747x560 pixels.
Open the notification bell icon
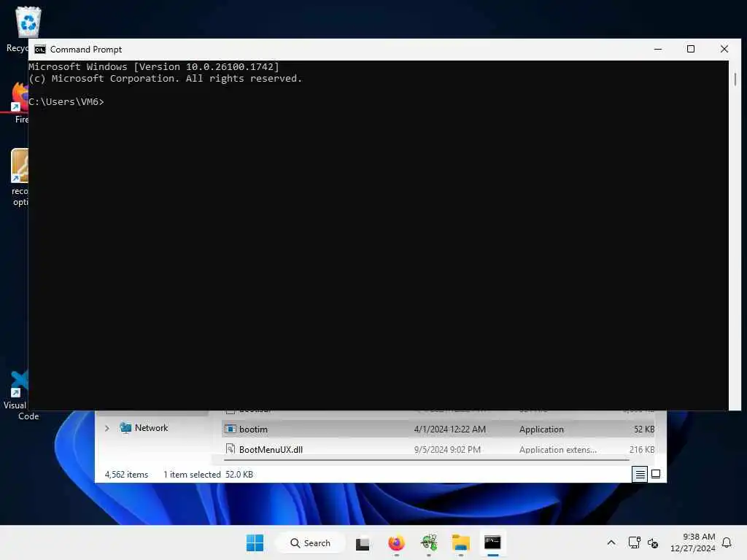tap(727, 542)
